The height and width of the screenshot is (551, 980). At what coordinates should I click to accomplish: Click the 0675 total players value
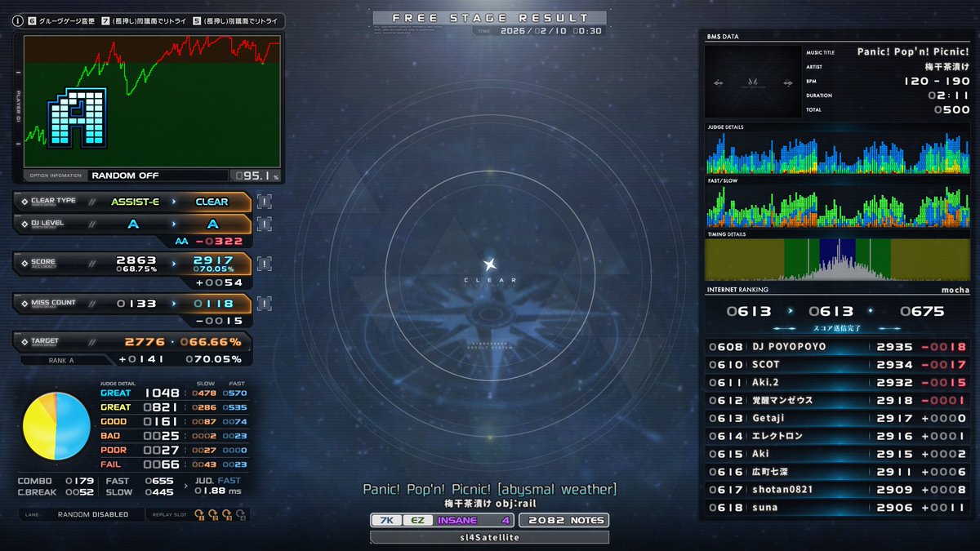922,311
